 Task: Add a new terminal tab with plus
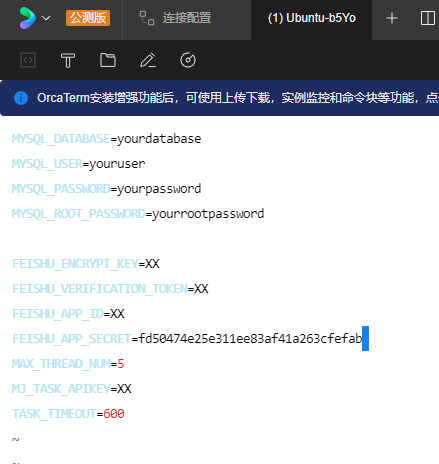(x=392, y=18)
